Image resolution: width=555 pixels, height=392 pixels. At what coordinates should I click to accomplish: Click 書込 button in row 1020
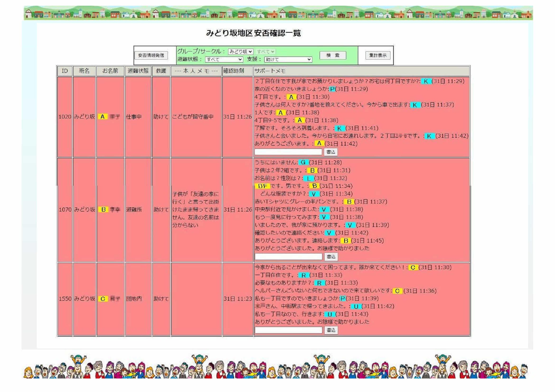pyautogui.click(x=331, y=152)
